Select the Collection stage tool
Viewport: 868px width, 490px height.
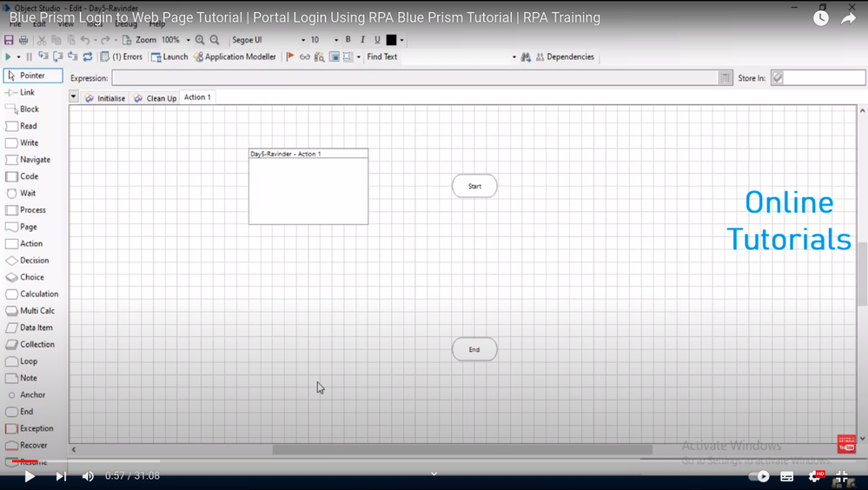[30, 344]
